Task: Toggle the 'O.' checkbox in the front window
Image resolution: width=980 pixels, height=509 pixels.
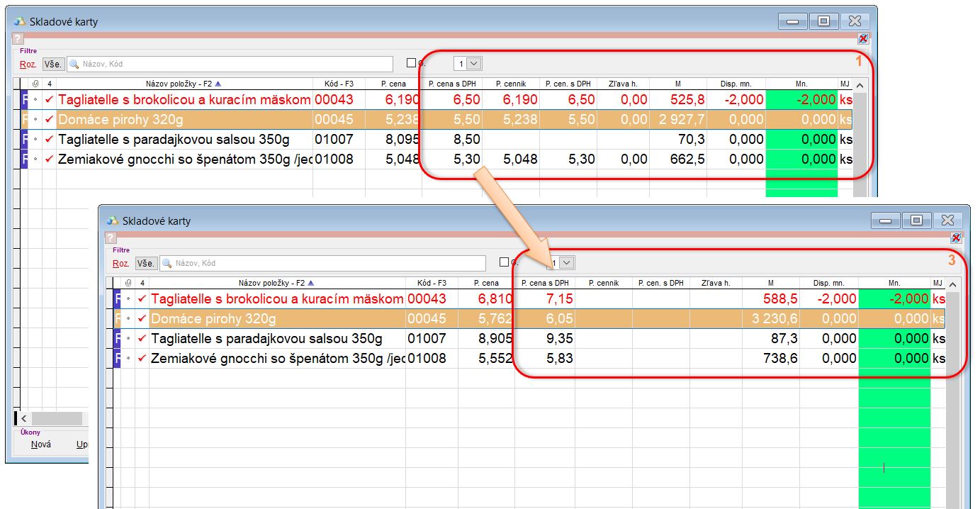Action: coord(504,262)
